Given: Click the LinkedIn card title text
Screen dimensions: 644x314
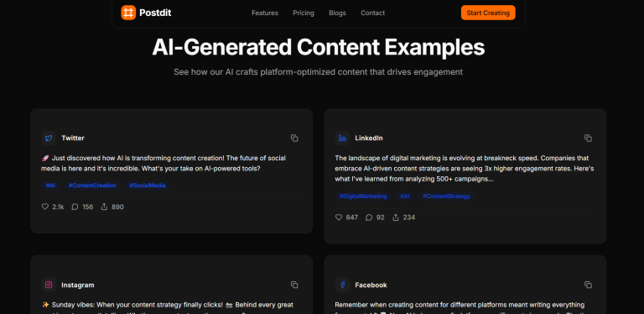Looking at the screenshot, I should coord(369,138).
